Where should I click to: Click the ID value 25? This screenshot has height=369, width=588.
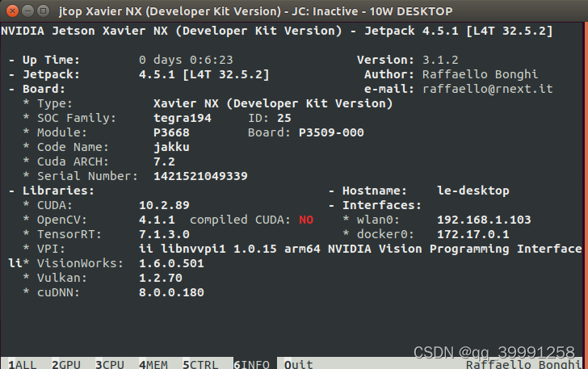pyautogui.click(x=283, y=118)
